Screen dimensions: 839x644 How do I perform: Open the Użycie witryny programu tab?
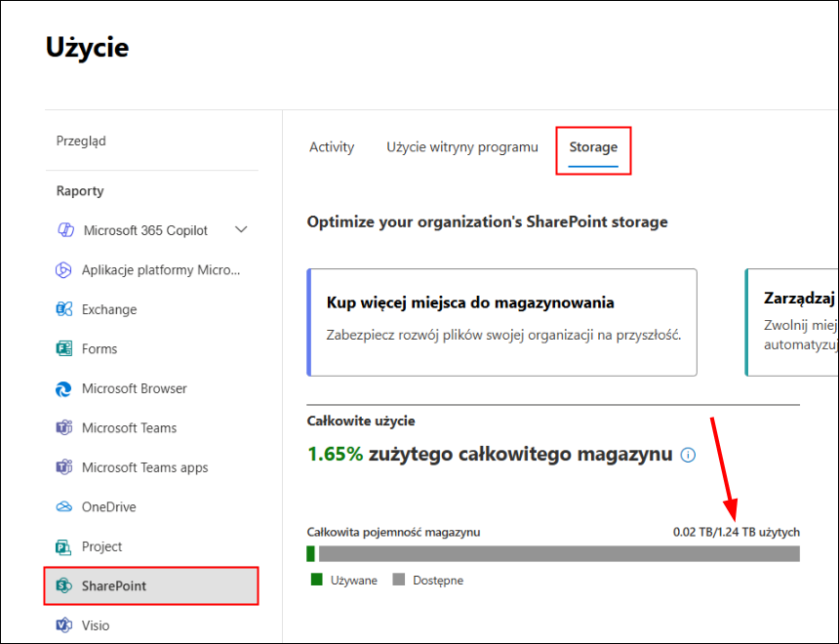pos(461,146)
